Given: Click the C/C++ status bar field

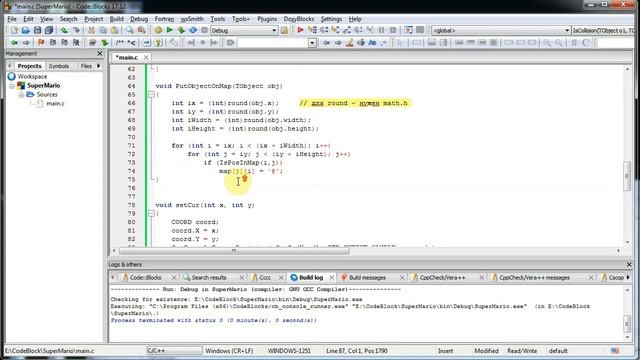Looking at the screenshot, I should point(174,351).
